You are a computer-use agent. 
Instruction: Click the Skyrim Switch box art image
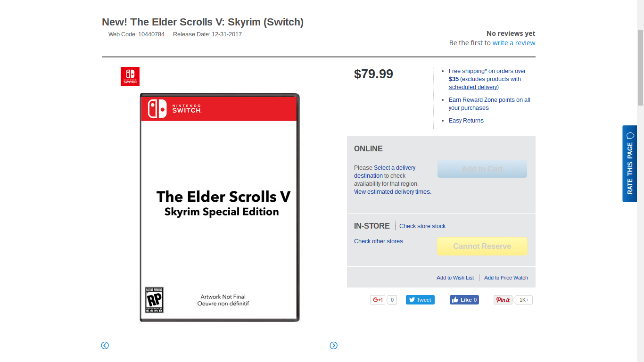click(x=220, y=207)
